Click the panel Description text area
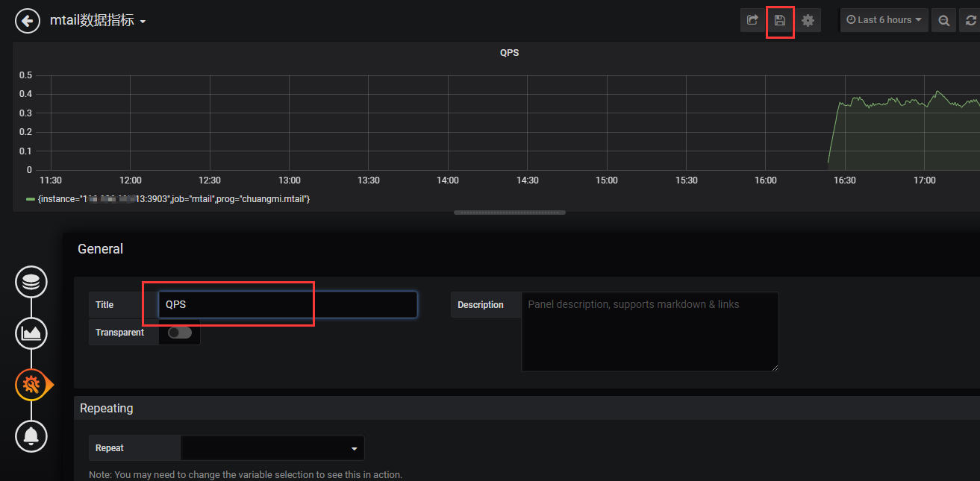Image resolution: width=980 pixels, height=481 pixels. [x=649, y=332]
